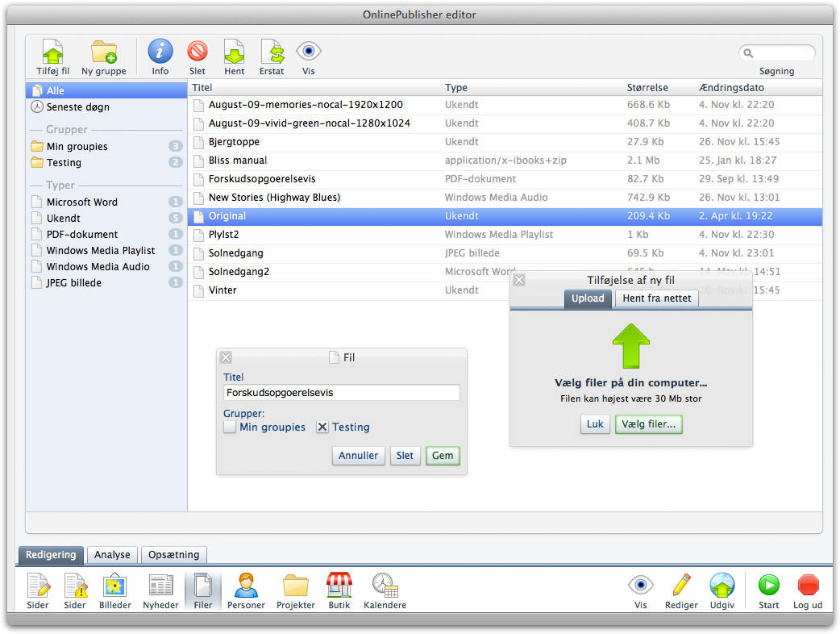Click the Udgiv publish icon
This screenshot has width=840, height=634.
[x=721, y=586]
